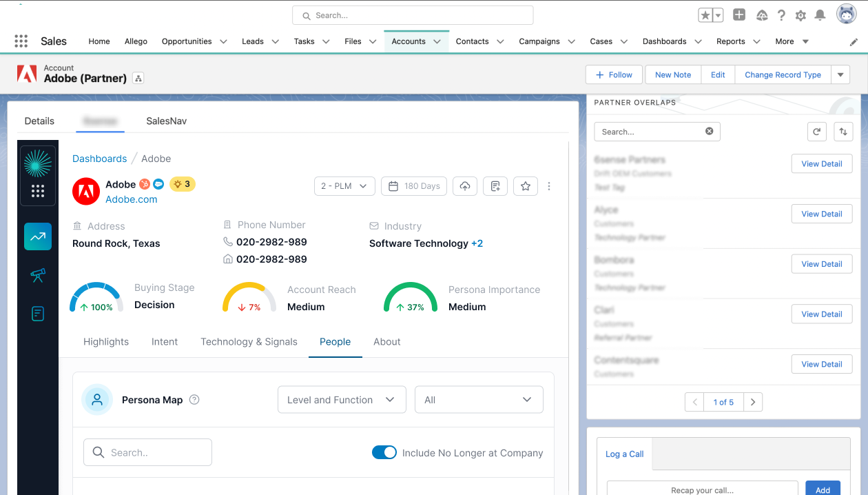Open the Persona Map help icon
The image size is (868, 495).
click(x=194, y=399)
